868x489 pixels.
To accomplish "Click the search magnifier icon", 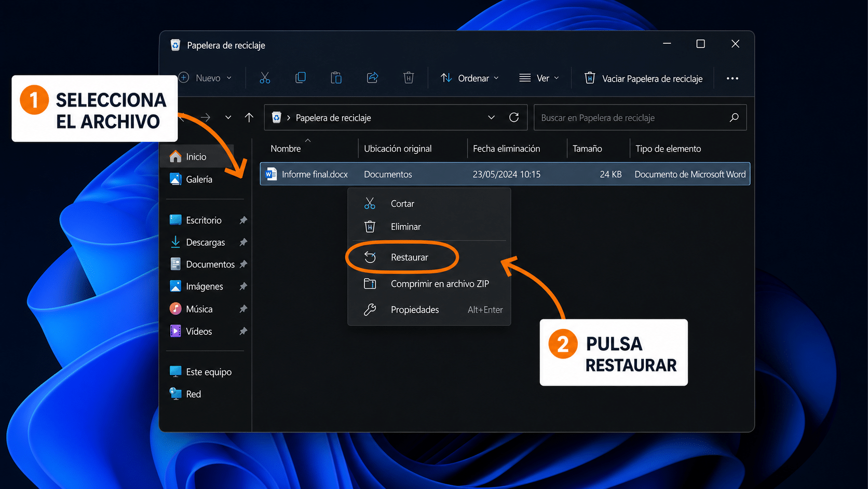I will point(734,117).
